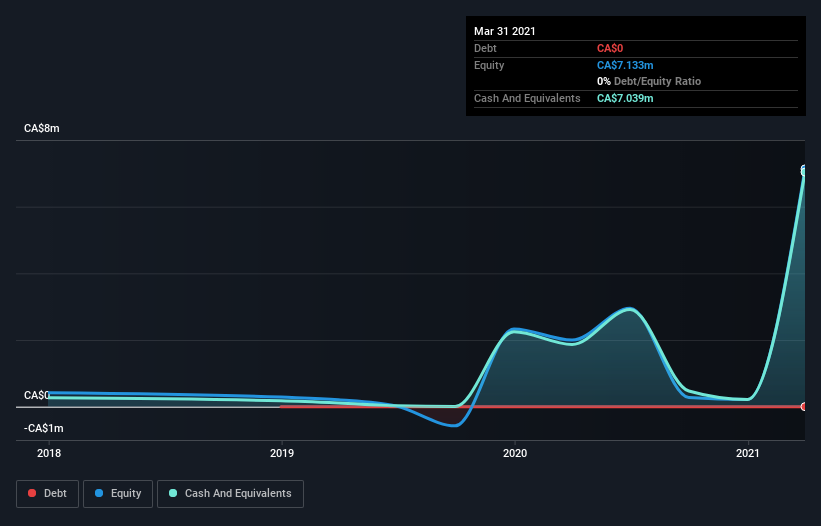Screen dimensions: 821x526
Task: Select the 2020 x-axis label
Action: point(515,453)
